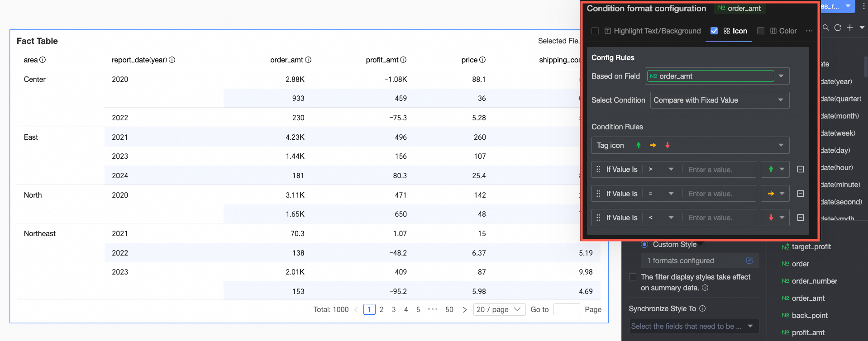Remove the less-than condition rule
Image resolution: width=868 pixels, height=341 pixels.
801,218
